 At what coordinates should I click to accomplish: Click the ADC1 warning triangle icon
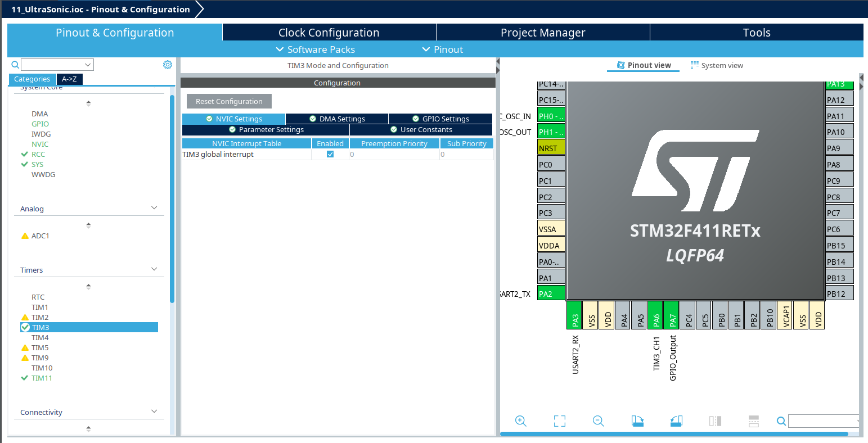(x=25, y=236)
